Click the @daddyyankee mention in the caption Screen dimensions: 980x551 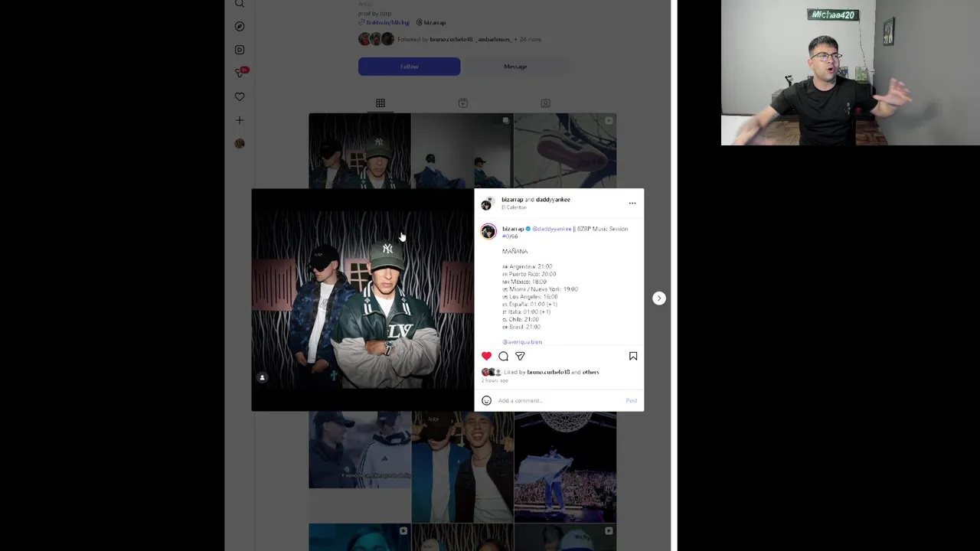pos(552,229)
